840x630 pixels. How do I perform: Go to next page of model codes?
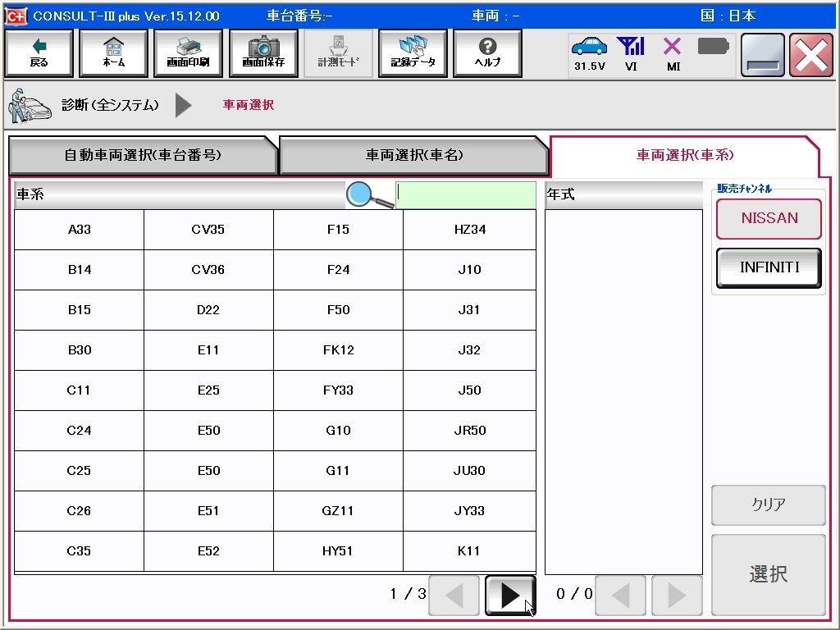click(x=510, y=596)
